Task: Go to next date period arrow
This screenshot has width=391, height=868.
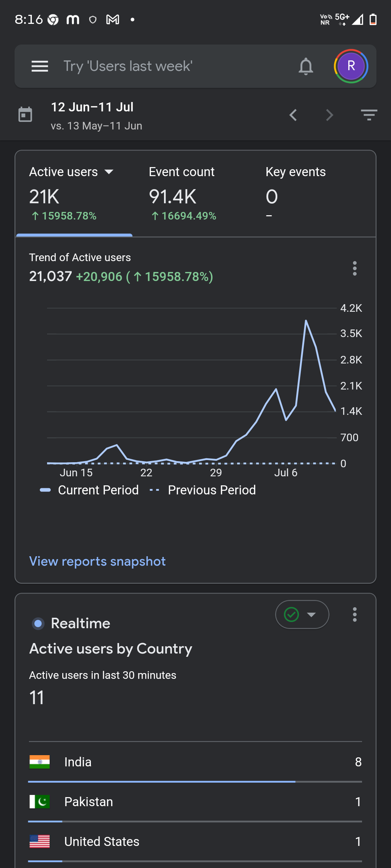Action: [x=329, y=115]
